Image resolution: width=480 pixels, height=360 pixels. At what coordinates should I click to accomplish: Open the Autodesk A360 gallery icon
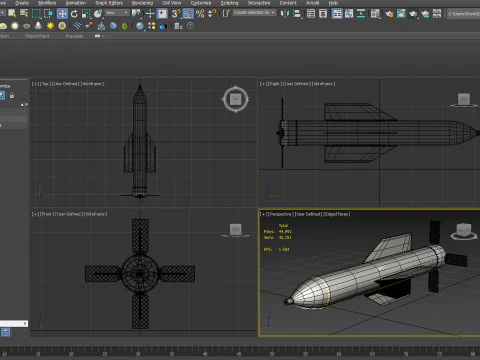point(437,14)
